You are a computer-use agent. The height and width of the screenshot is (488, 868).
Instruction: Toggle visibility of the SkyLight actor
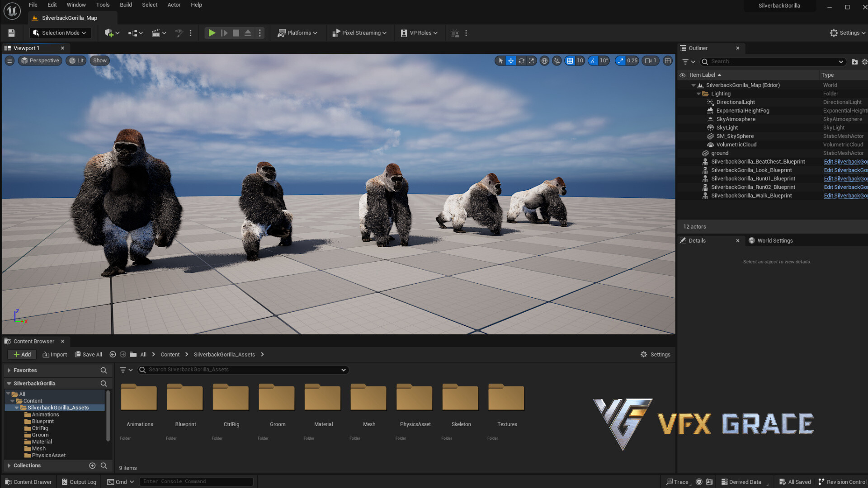pyautogui.click(x=683, y=127)
